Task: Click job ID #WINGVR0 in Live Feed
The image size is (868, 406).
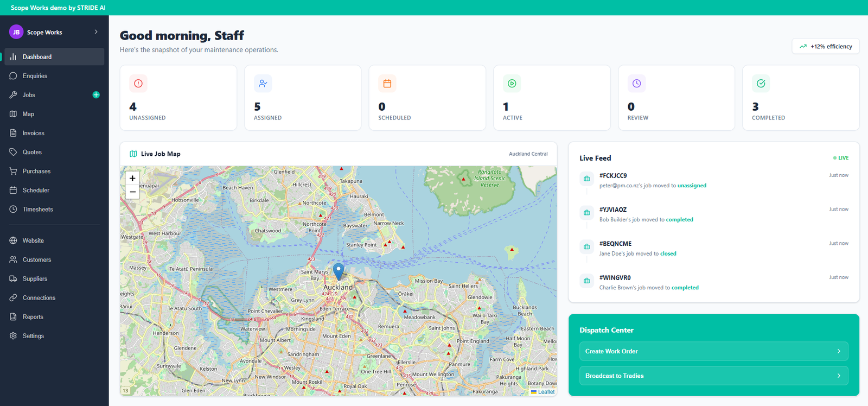Action: 615,278
